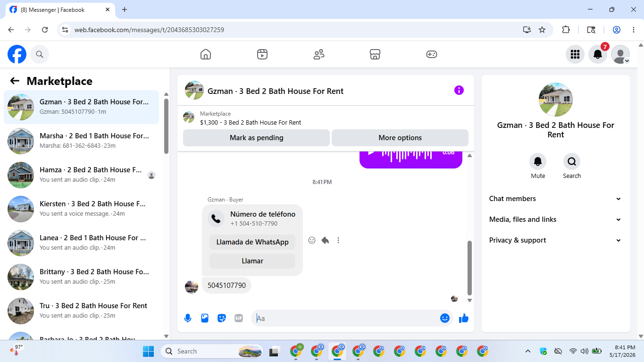This screenshot has width=644, height=362.
Task: Click the Llamada de WhatsApp button
Action: click(252, 242)
